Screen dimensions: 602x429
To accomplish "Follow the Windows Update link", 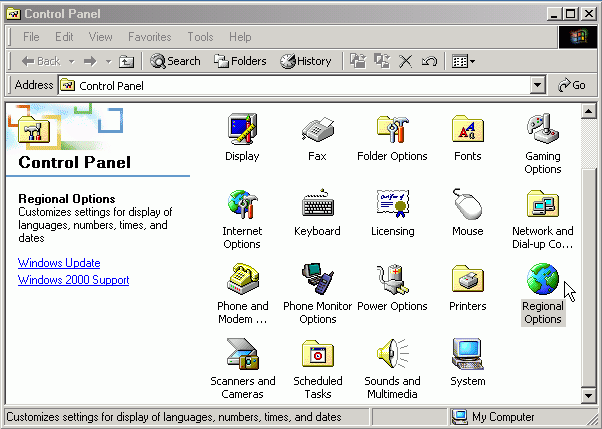I will click(59, 263).
